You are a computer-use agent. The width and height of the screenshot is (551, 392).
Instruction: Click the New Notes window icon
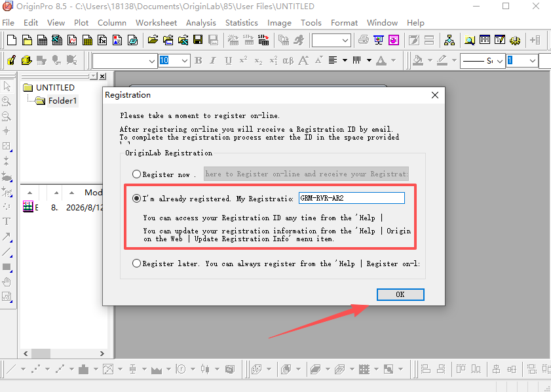[x=132, y=40]
